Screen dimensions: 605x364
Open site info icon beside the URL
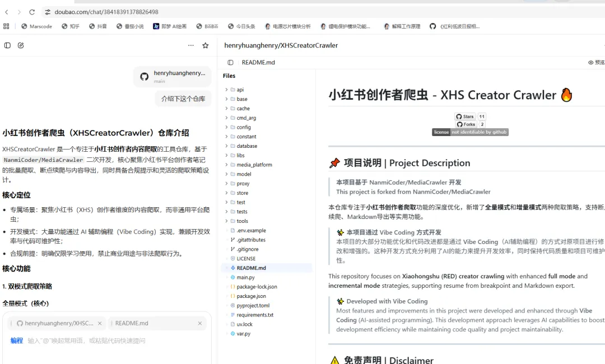coord(48,12)
